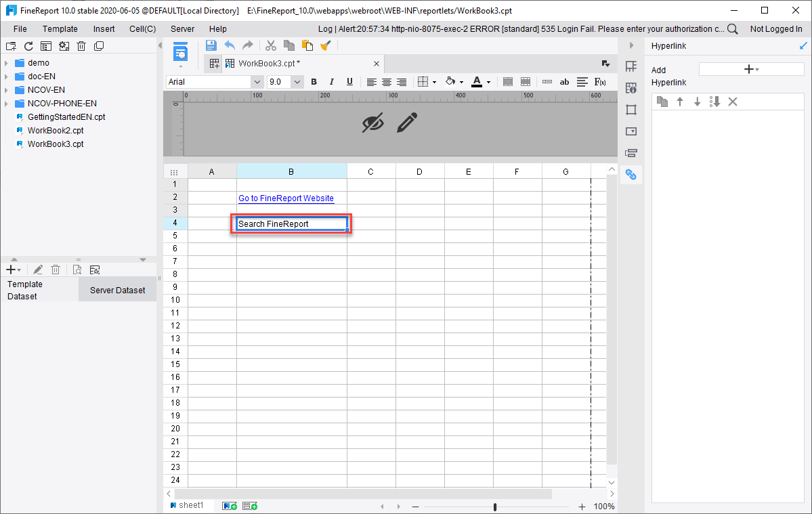Open the Widget Settings panel icon
This screenshot has height=514, width=812.
tap(631, 131)
